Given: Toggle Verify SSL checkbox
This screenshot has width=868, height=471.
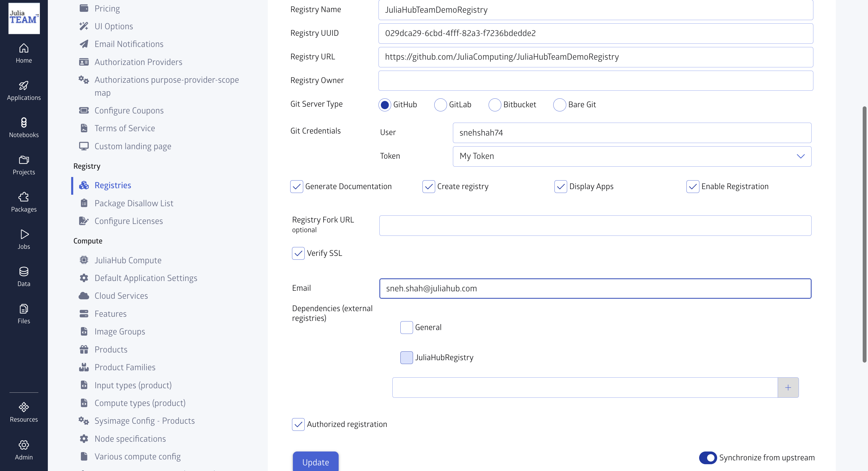Looking at the screenshot, I should click(x=298, y=253).
